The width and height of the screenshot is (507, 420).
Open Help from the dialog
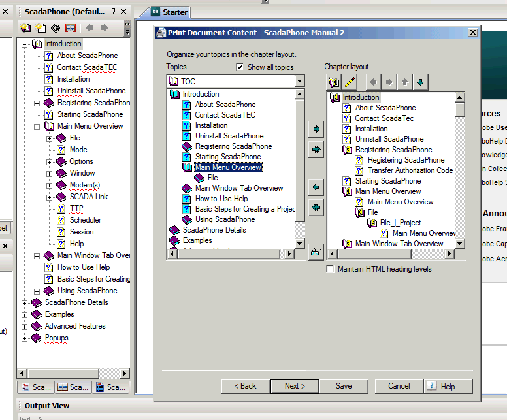pyautogui.click(x=448, y=386)
